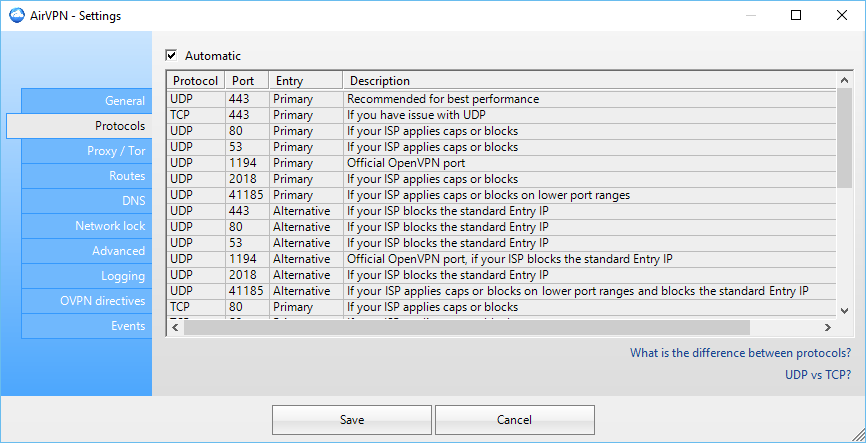The height and width of the screenshot is (443, 866).
Task: Open 'What is the difference between protocols?' link
Action: pos(741,352)
